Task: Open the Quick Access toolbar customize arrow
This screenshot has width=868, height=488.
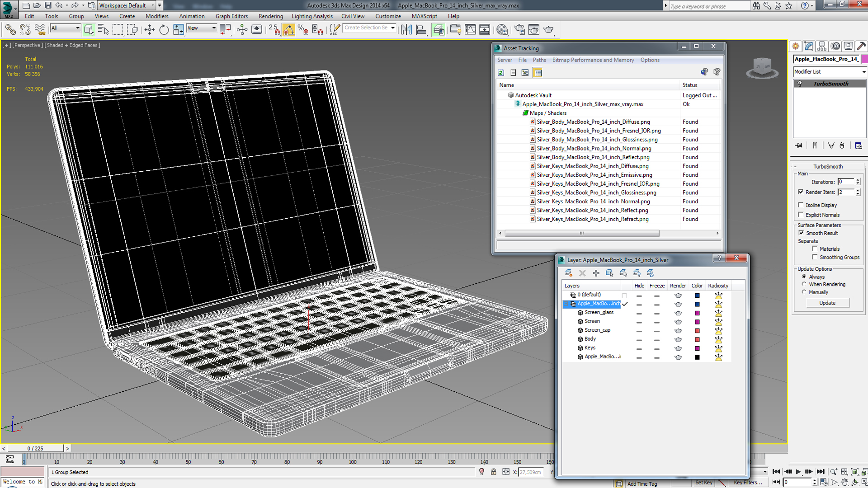Action: click(x=160, y=5)
